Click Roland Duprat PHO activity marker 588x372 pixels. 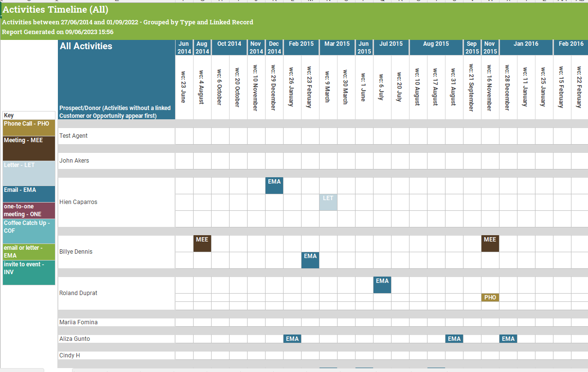pyautogui.click(x=490, y=298)
